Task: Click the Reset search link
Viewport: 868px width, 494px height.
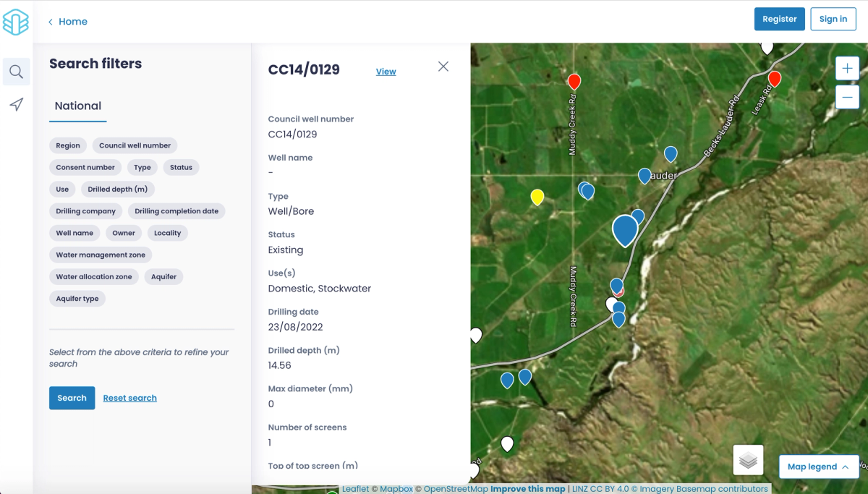Action: tap(129, 398)
